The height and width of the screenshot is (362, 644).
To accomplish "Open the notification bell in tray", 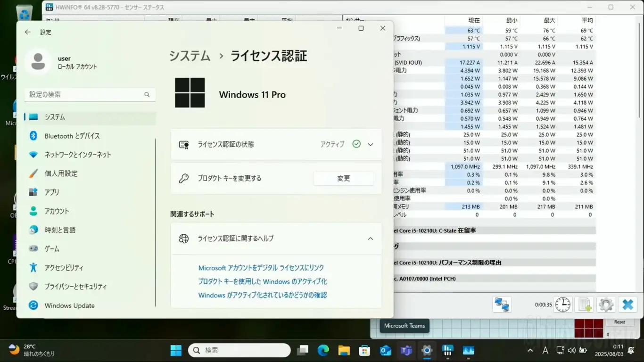I will (x=631, y=350).
